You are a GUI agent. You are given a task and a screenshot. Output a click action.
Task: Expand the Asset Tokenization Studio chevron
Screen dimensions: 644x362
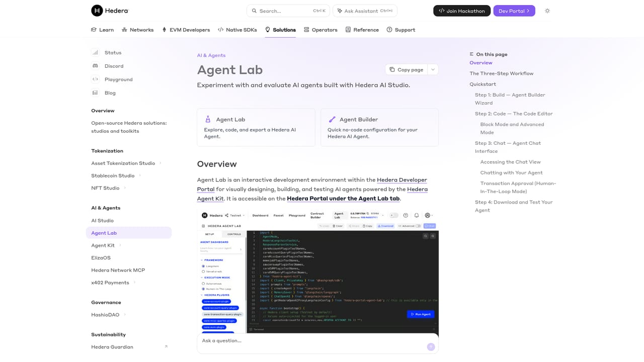coord(160,163)
